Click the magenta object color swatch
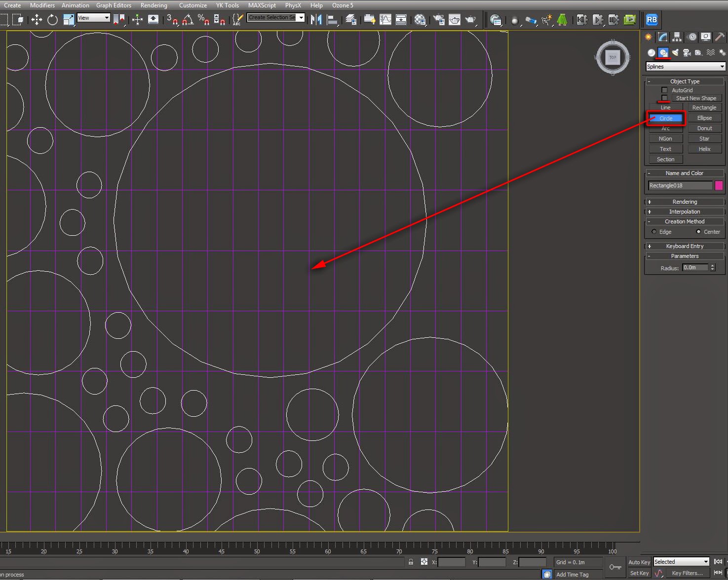 tap(719, 185)
